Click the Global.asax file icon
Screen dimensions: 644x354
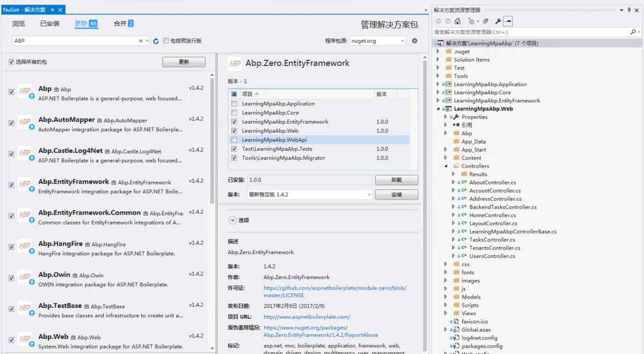456,330
